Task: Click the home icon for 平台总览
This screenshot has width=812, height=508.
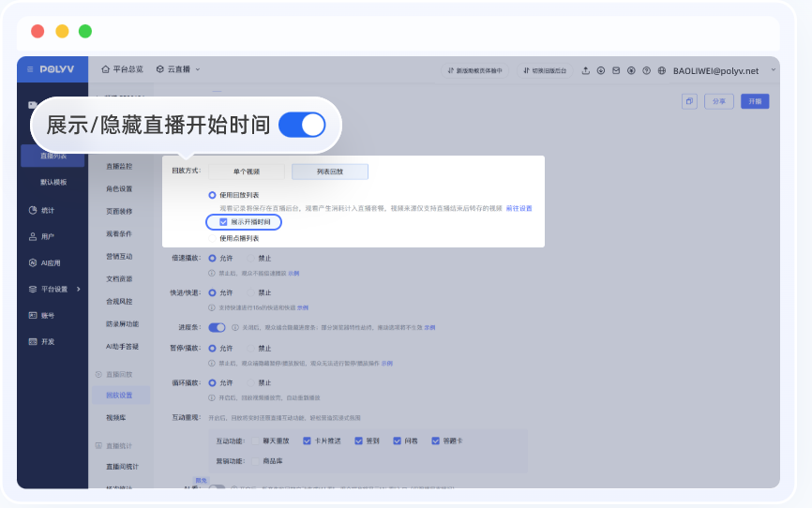Action: click(x=105, y=69)
